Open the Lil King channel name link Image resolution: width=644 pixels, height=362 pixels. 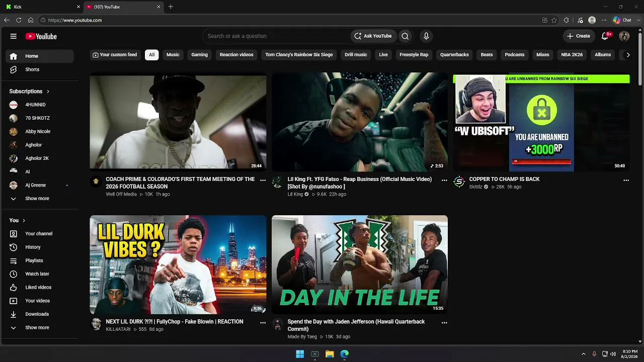tap(295, 194)
